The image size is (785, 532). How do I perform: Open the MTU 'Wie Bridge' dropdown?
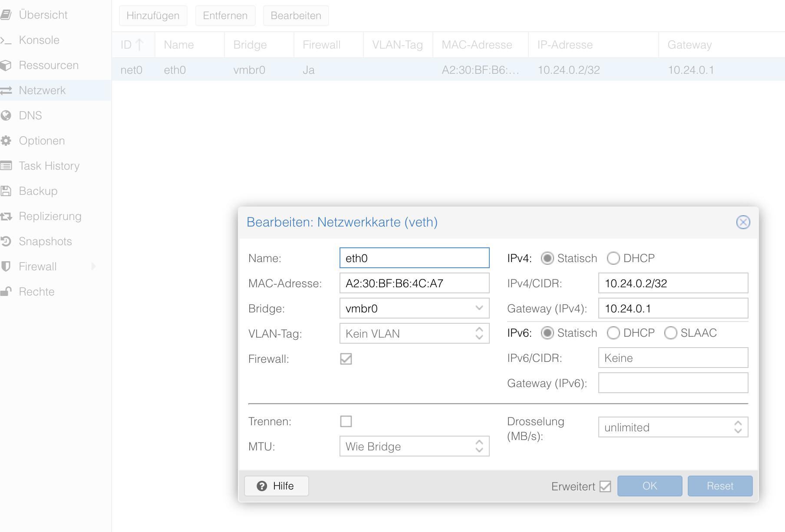(479, 446)
